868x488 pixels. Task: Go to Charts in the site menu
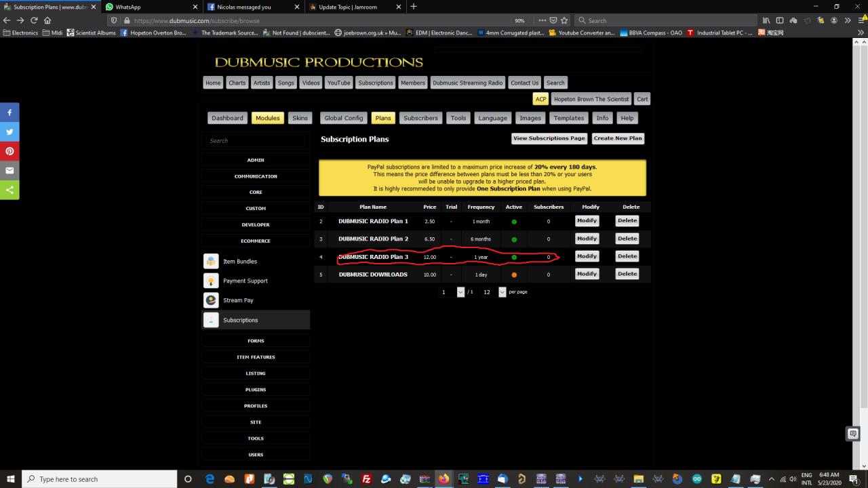[237, 83]
